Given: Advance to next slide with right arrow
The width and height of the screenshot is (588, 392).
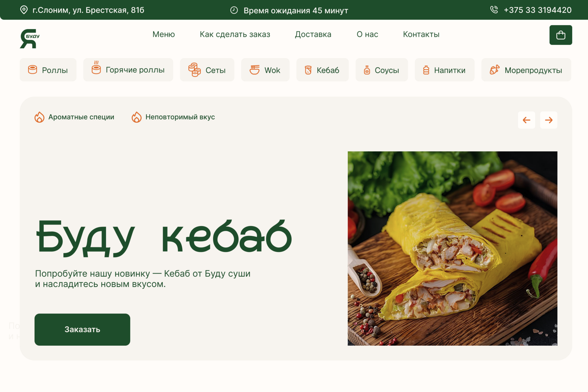Looking at the screenshot, I should [548, 120].
